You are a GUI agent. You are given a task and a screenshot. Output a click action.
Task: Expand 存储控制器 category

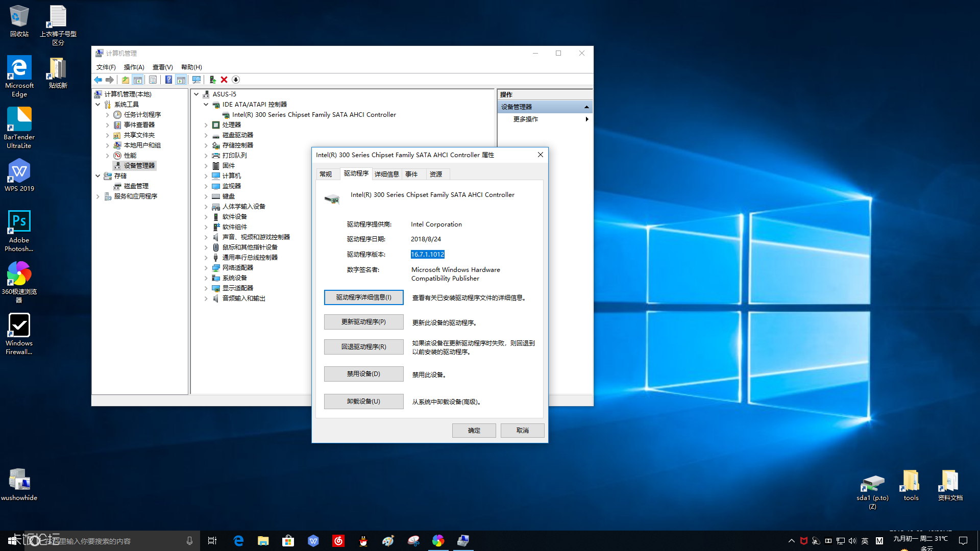pyautogui.click(x=206, y=145)
